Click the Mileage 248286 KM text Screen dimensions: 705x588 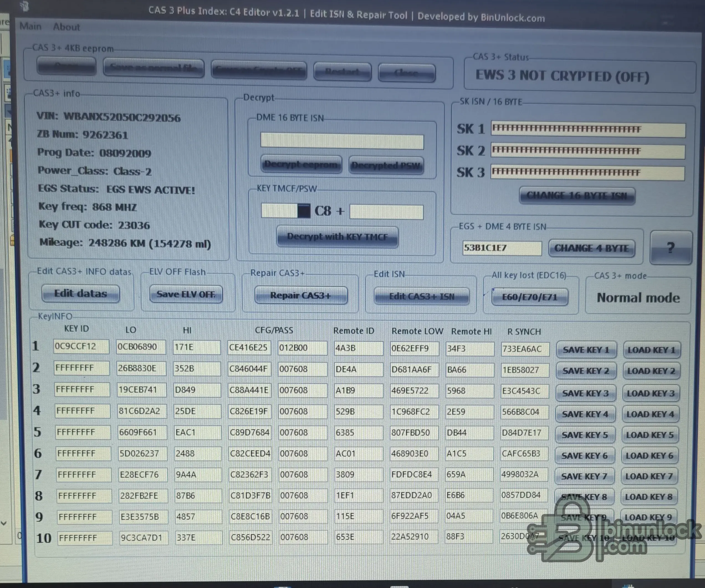125,243
